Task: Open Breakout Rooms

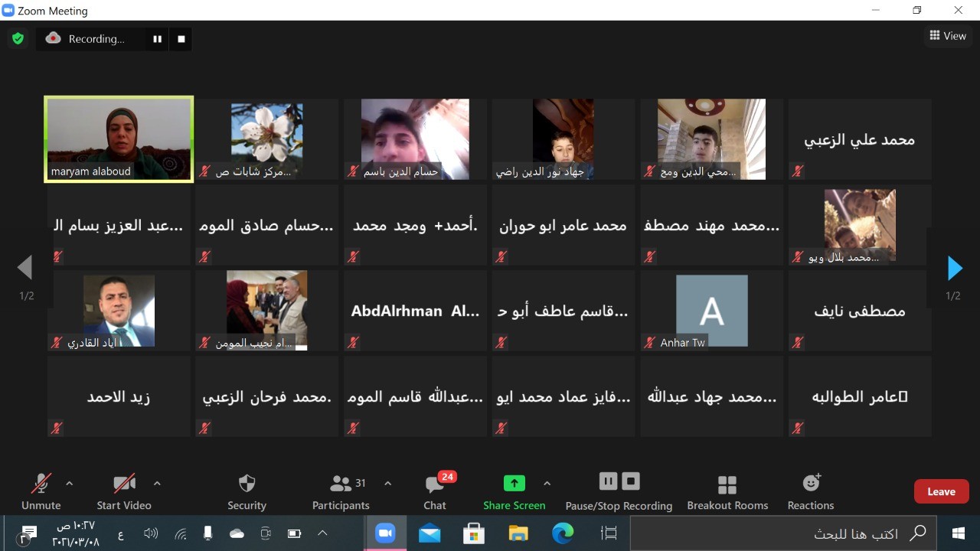Action: [x=727, y=491]
